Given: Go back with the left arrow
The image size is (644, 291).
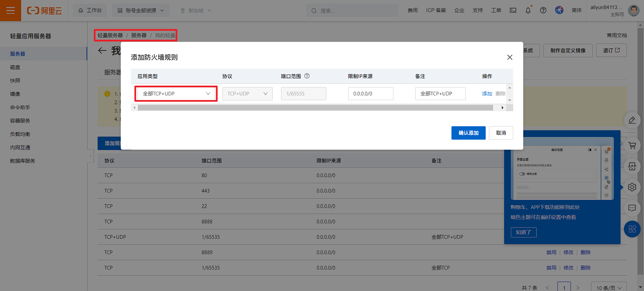Looking at the screenshot, I should click(x=102, y=51).
